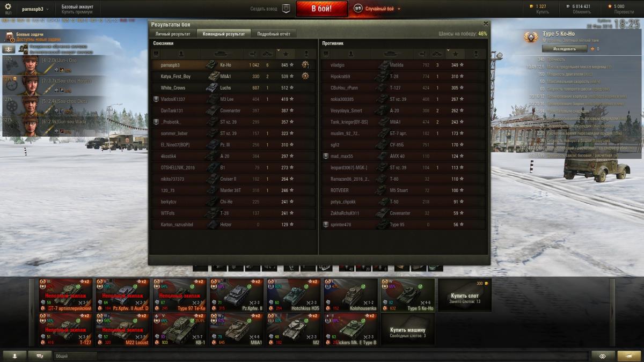Sort allies by kills column icon
This screenshot has height=362, width=644.
267,54
